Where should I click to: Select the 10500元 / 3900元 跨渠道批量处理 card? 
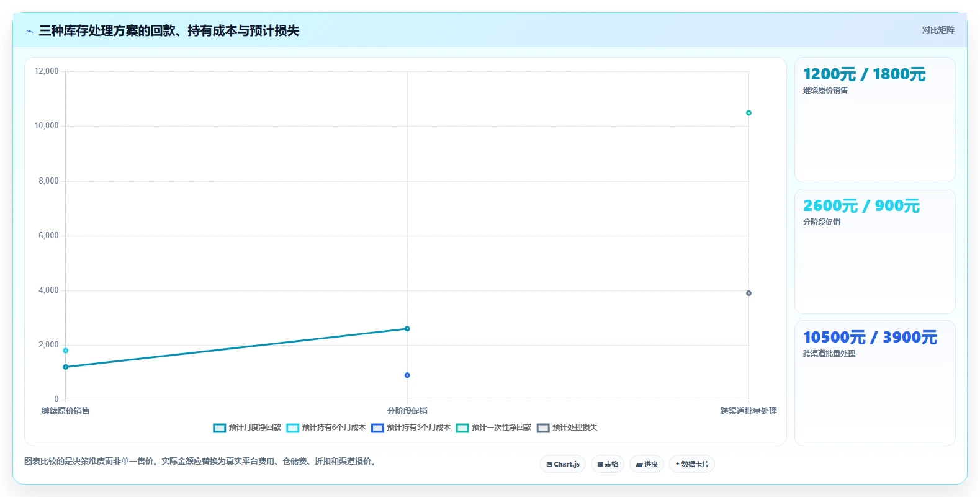point(875,383)
